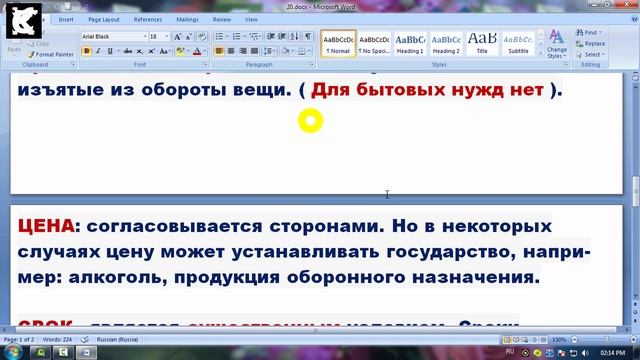This screenshot has width=640, height=360.
Task: Sort the selected text
Action: [294, 37]
